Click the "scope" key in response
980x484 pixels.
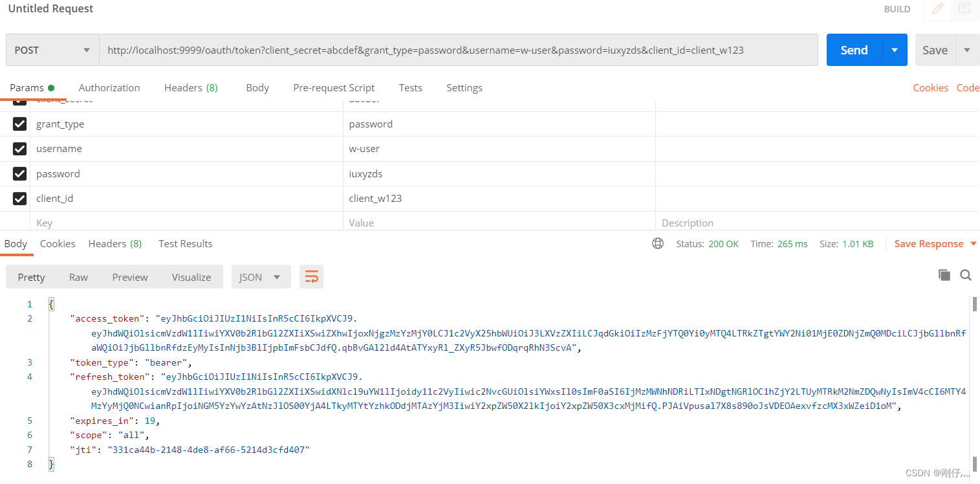pos(88,435)
